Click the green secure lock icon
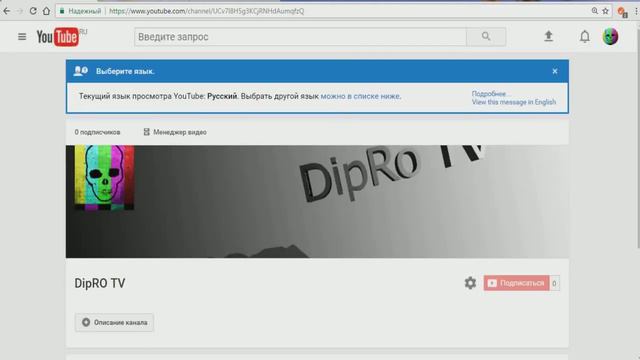This screenshot has height=360, width=640. [x=62, y=11]
